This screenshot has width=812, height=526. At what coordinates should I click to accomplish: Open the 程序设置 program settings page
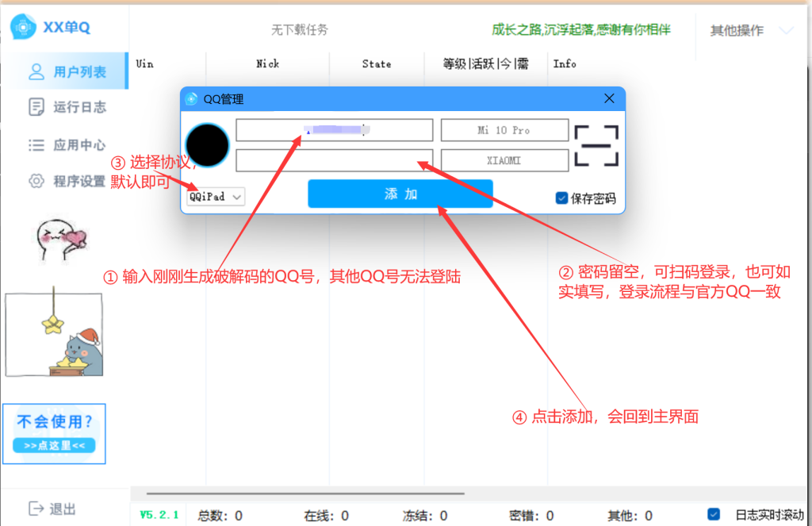click(x=67, y=182)
